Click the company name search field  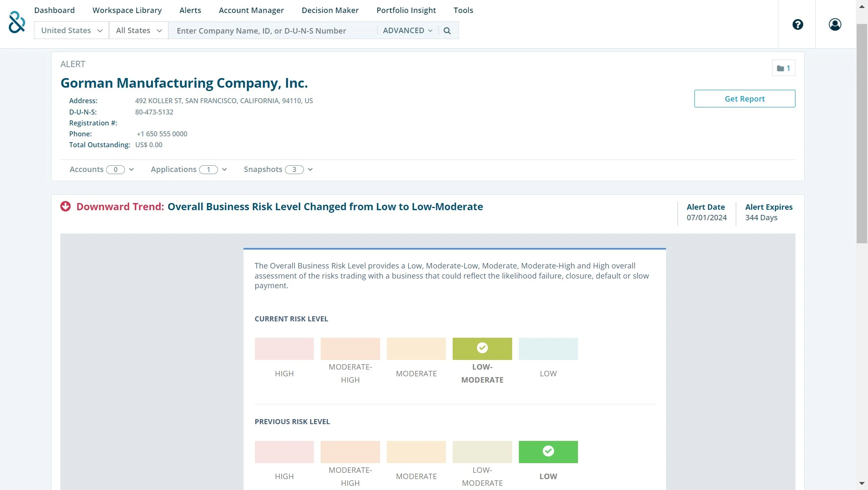(x=272, y=31)
